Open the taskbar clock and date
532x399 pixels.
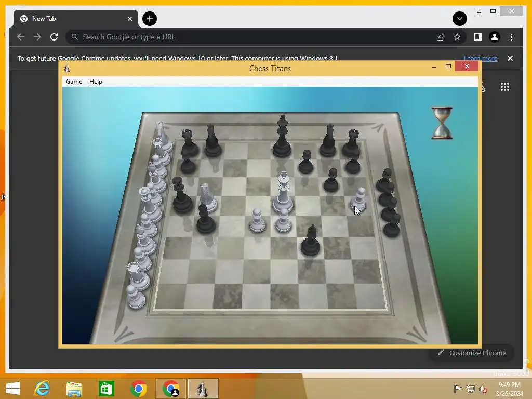[x=509, y=389]
